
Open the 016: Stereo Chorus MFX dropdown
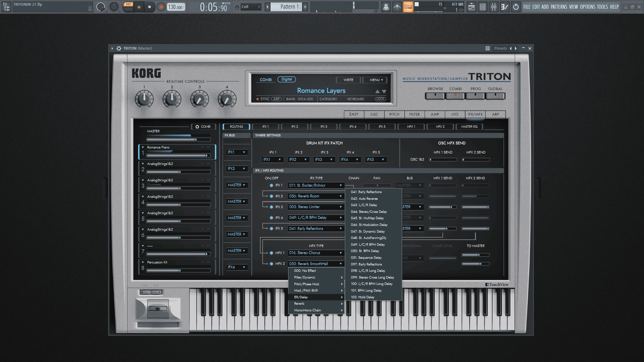316,253
